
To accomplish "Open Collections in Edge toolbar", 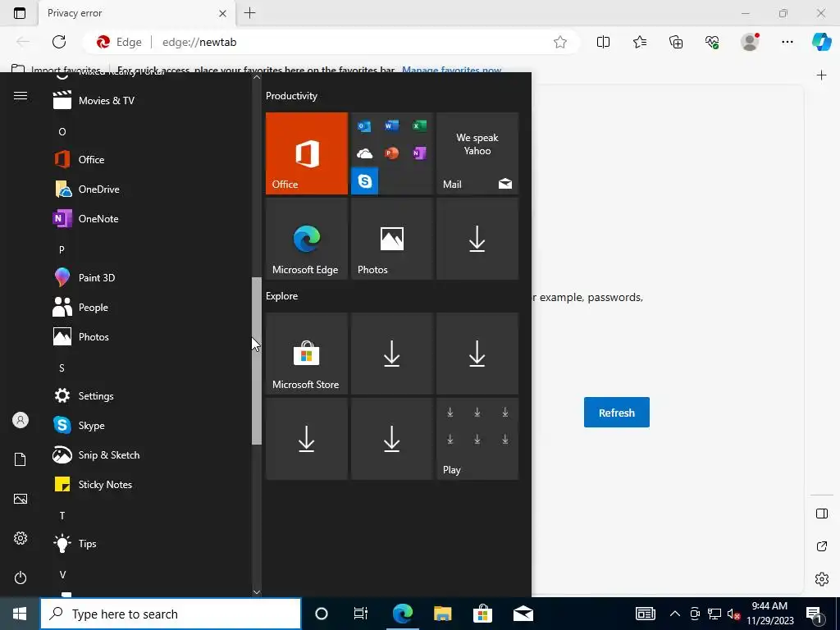I will click(x=676, y=42).
